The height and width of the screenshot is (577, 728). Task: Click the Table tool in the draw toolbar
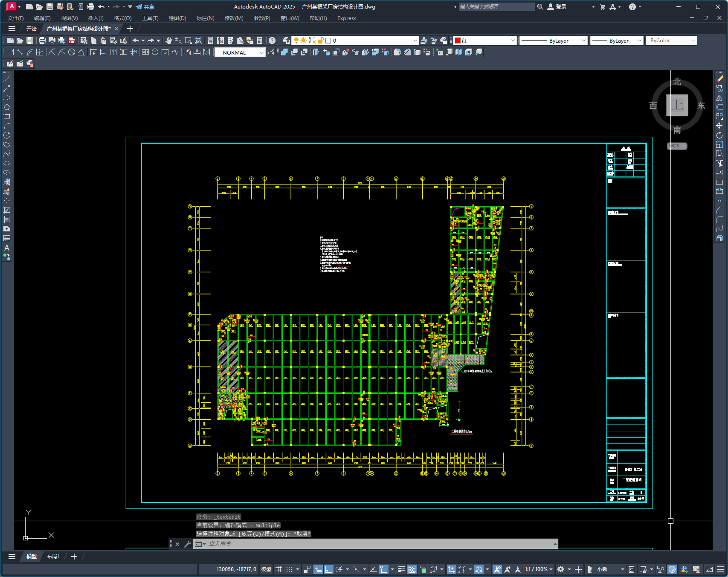(x=7, y=238)
